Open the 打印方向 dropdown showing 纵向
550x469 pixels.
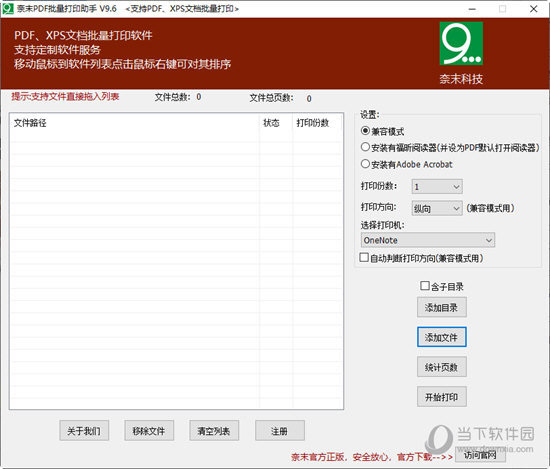click(437, 208)
